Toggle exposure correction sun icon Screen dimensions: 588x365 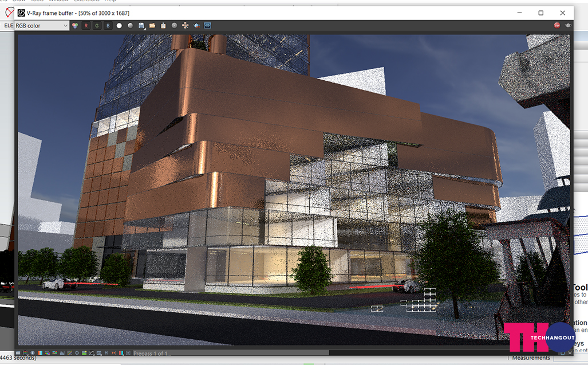tap(77, 353)
